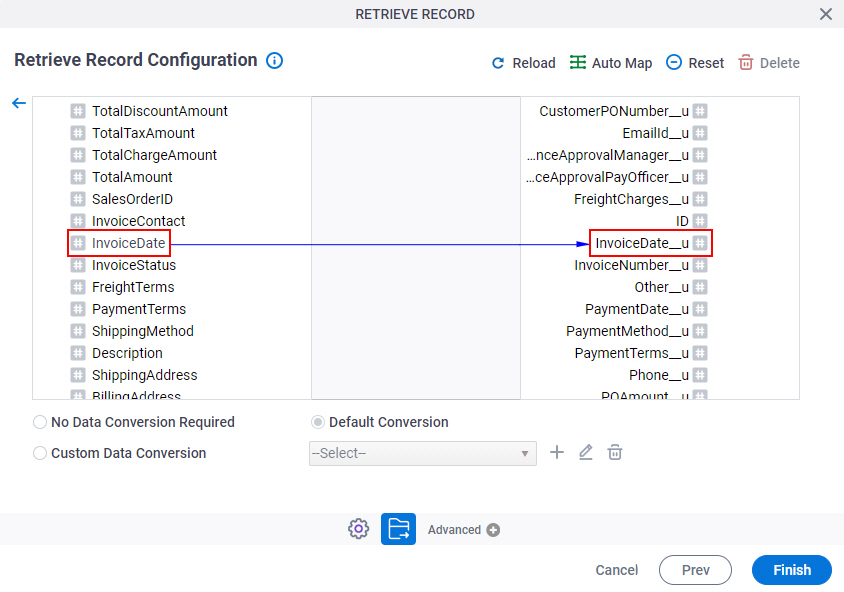Click the Cancel link
The image size is (844, 592).
point(616,570)
